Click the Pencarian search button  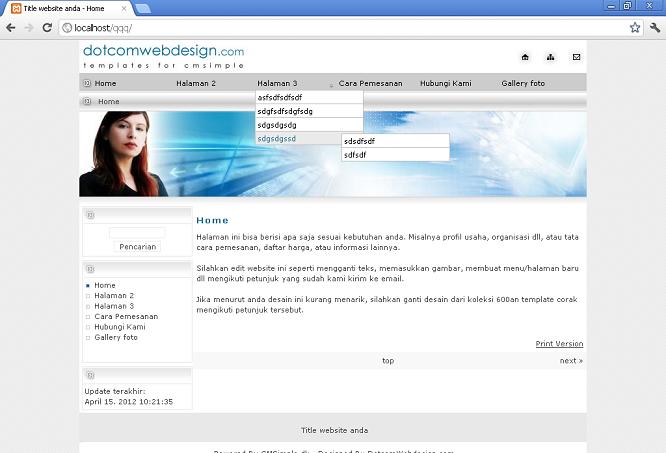[x=137, y=247]
